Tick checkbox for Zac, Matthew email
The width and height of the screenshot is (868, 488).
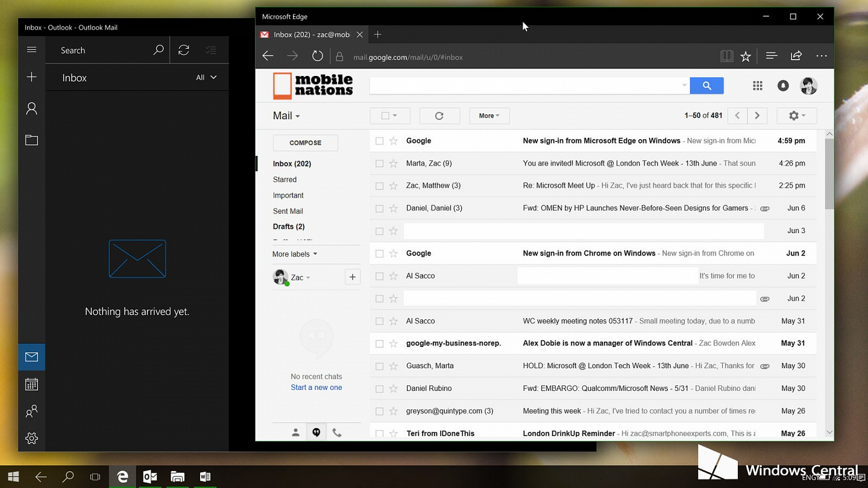coord(379,186)
